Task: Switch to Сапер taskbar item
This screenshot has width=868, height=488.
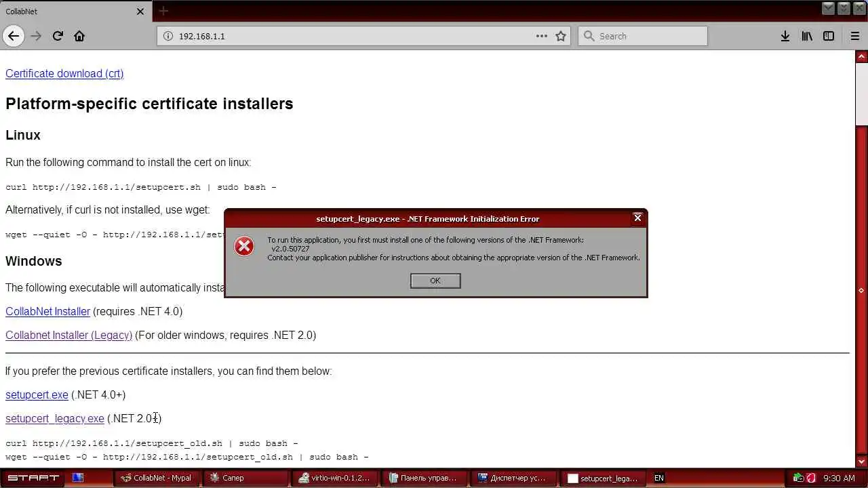Action: pyautogui.click(x=246, y=478)
